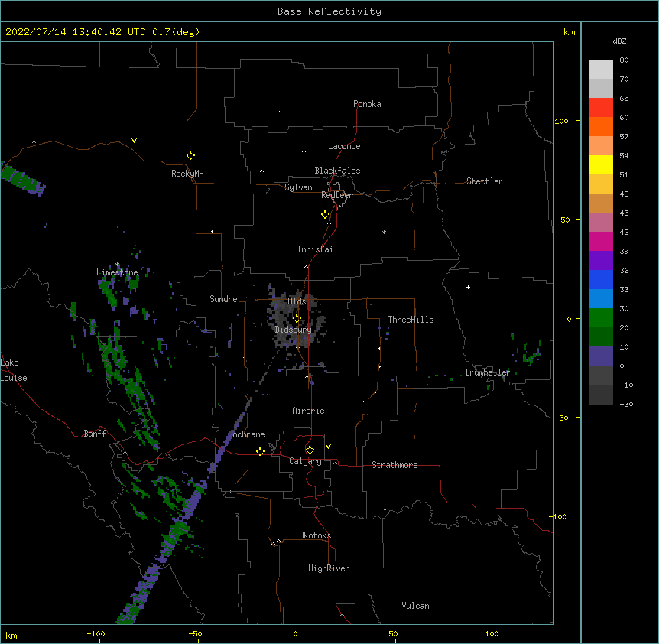This screenshot has width=659, height=644.
Task: Click the Lacombe city label
Action: 344,146
